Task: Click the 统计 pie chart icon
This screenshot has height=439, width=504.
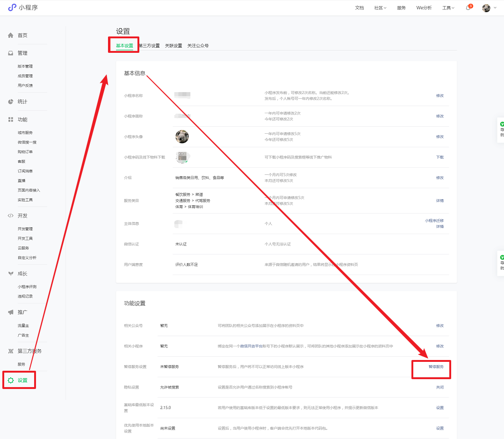Action: (11, 102)
